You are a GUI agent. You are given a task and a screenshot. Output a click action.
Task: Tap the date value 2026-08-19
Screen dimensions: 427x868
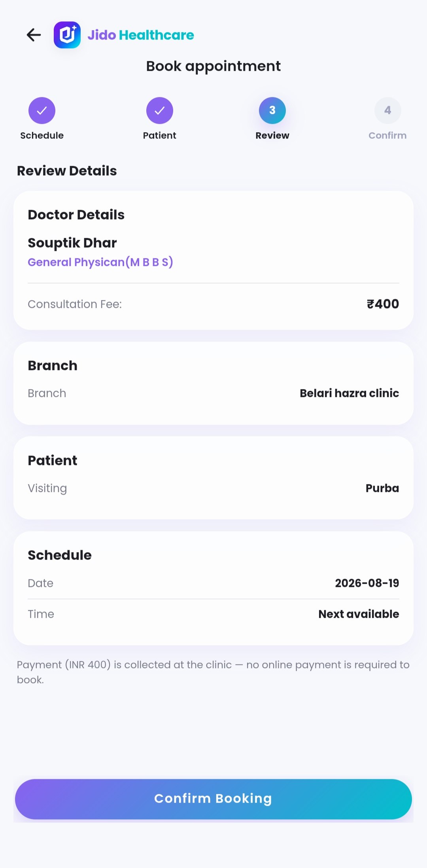tap(367, 583)
